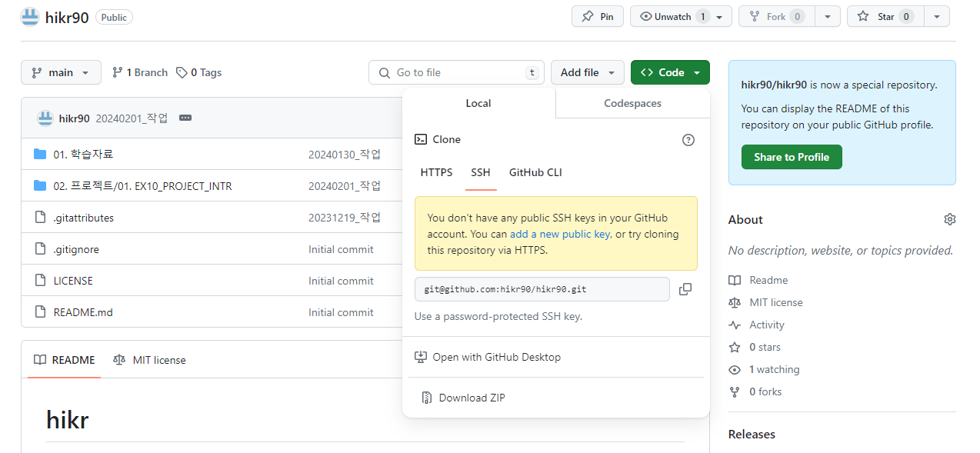Follow the 'add a new public key' link
Screen dimensions: 980x453
click(560, 234)
